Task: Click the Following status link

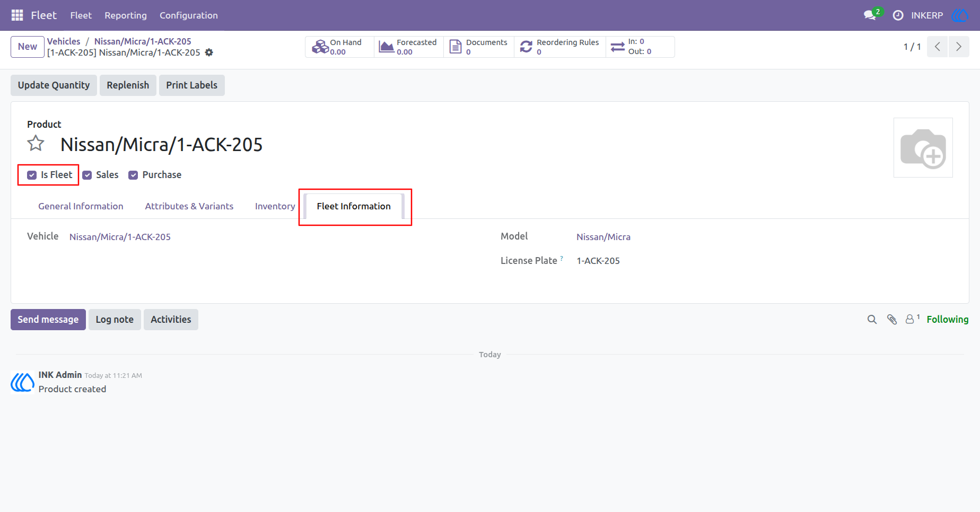Action: 948,320
